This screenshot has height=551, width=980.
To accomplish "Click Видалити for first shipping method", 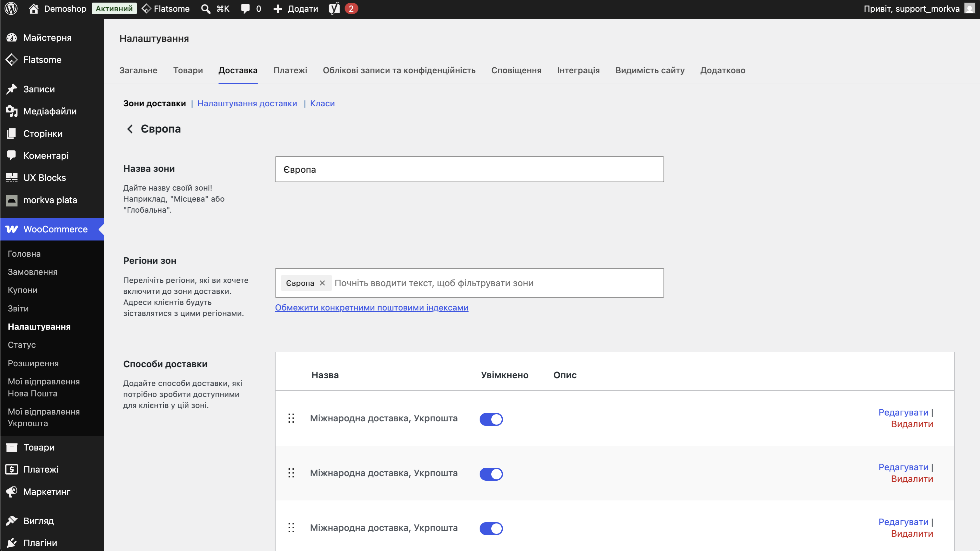I will tap(912, 424).
